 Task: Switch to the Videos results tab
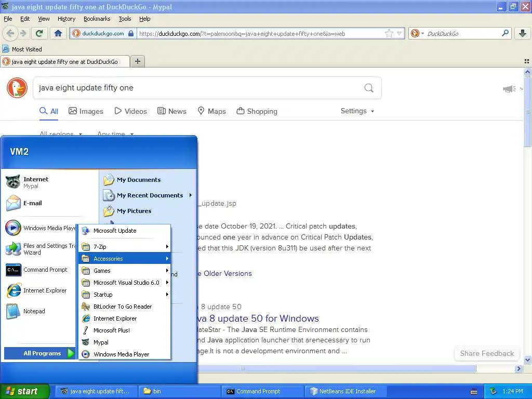point(130,111)
